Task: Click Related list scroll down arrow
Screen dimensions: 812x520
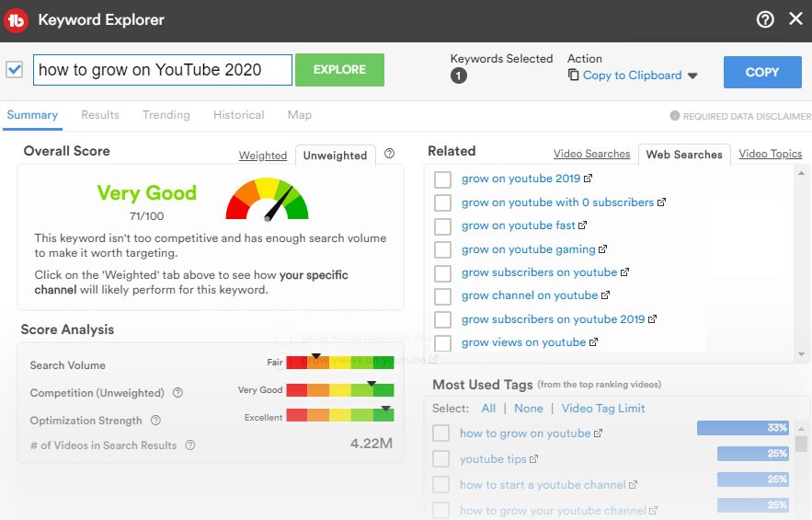Action: pos(801,354)
